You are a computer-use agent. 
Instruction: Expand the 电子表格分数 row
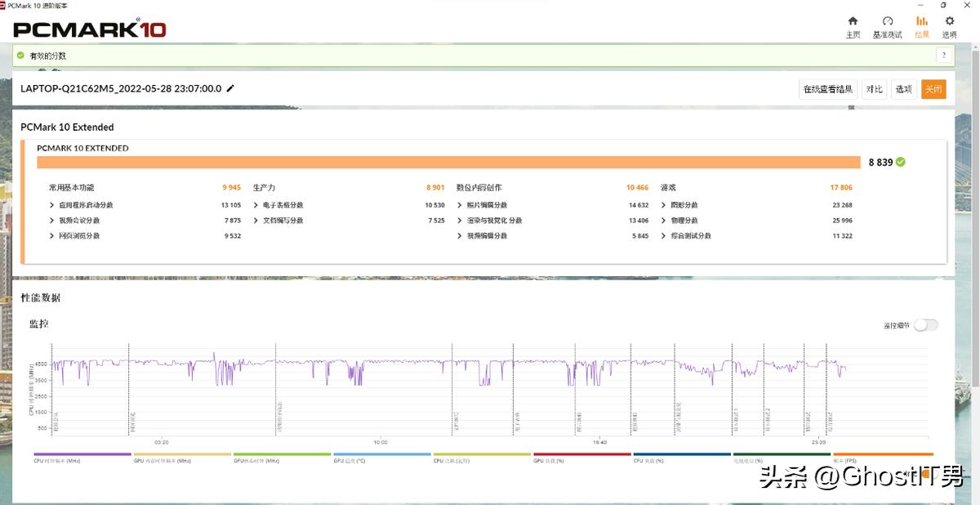click(256, 205)
